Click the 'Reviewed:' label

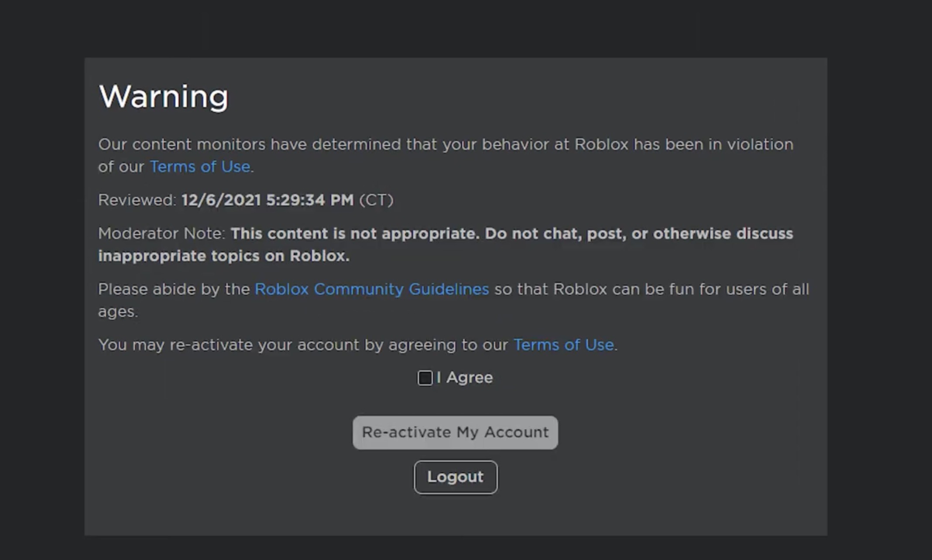[137, 200]
